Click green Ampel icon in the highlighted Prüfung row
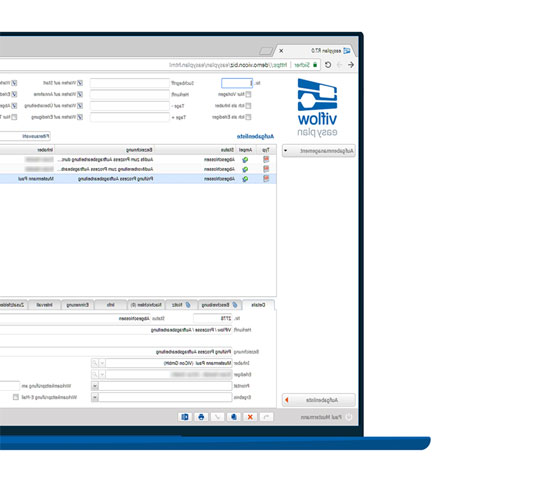540x480 pixels. (x=245, y=179)
